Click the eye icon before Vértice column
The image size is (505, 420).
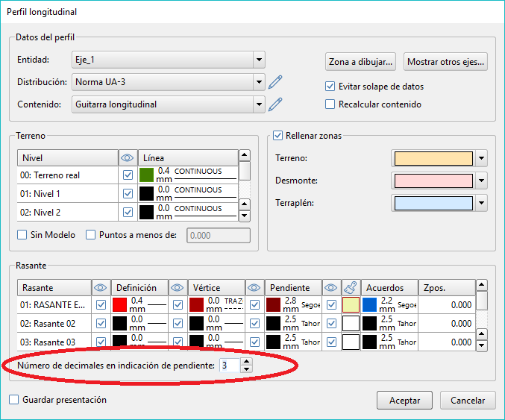point(178,288)
